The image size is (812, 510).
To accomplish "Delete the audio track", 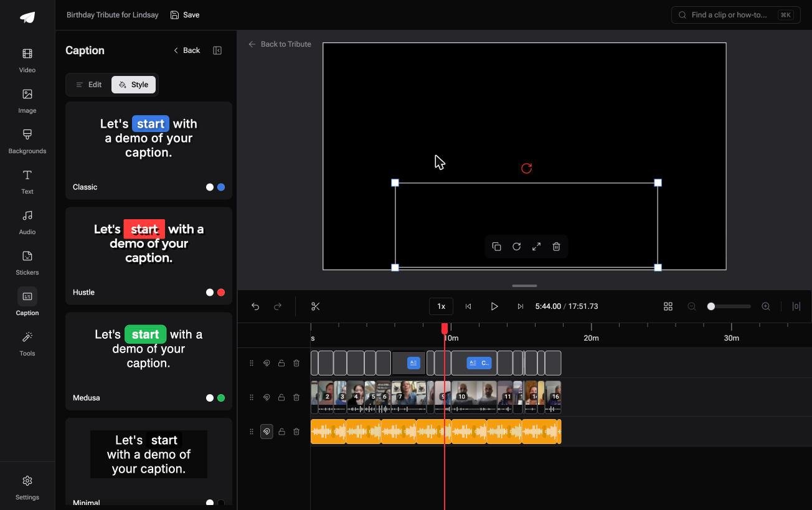I will [x=296, y=432].
